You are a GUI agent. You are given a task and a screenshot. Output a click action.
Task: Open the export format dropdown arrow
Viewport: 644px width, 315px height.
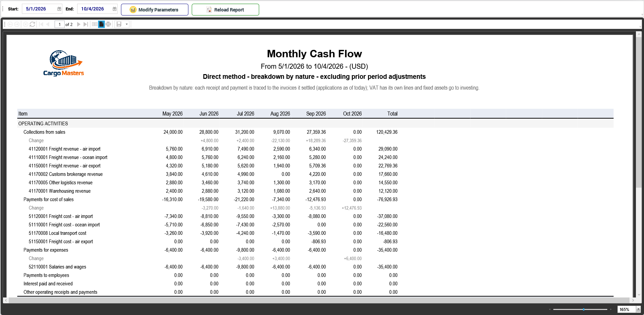click(x=127, y=24)
